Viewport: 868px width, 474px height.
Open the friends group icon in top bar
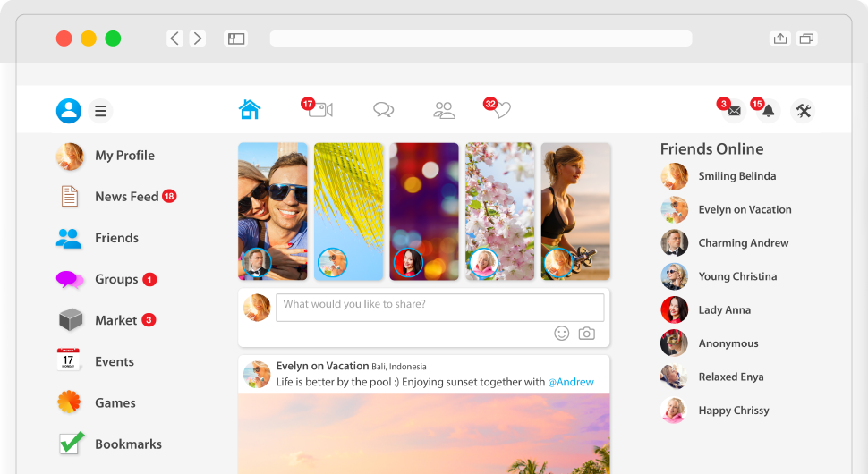point(444,110)
